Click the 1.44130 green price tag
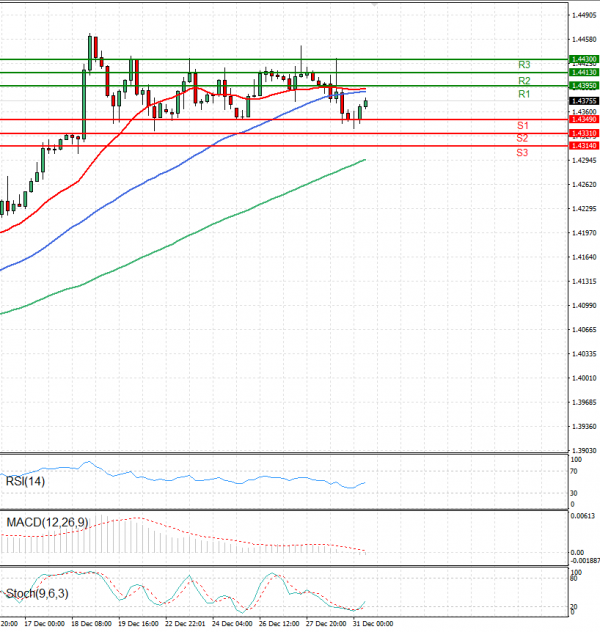Image resolution: width=600 pixels, height=632 pixels. 583,72
